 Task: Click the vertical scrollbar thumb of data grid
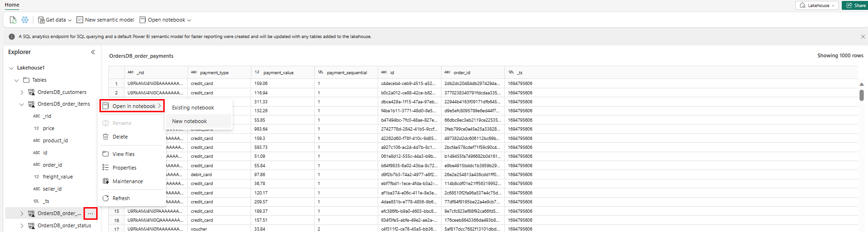click(861, 95)
